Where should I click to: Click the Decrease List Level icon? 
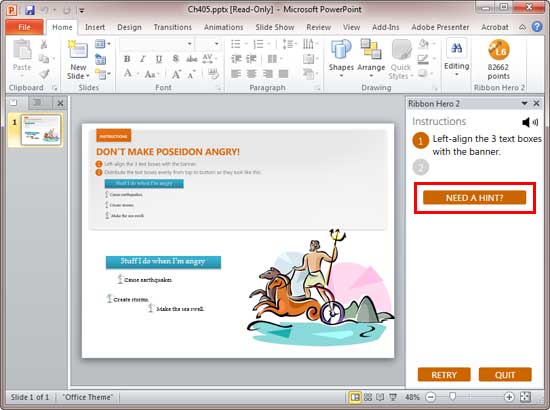click(x=236, y=59)
